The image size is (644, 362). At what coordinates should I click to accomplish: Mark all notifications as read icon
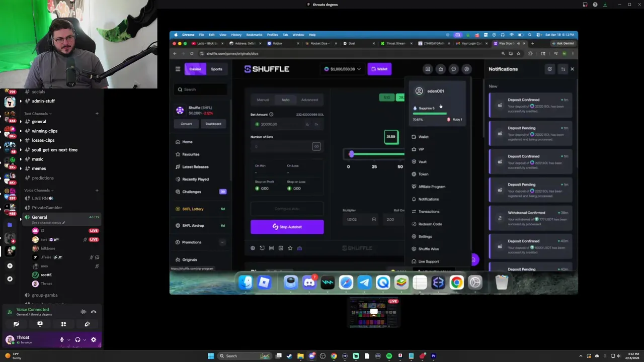pos(550,69)
